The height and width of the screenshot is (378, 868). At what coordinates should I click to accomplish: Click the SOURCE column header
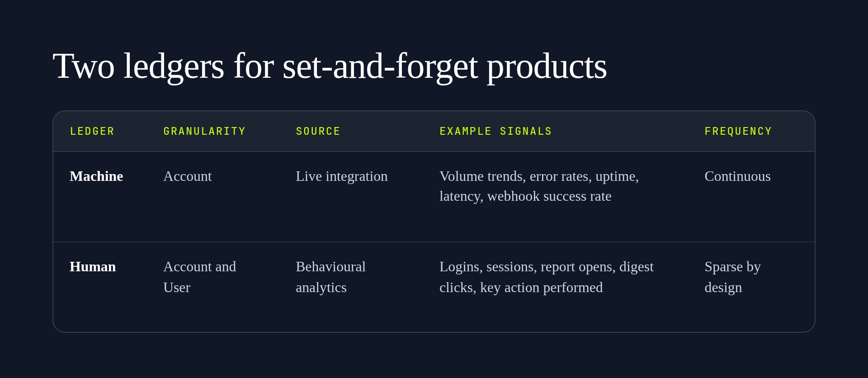(318, 131)
